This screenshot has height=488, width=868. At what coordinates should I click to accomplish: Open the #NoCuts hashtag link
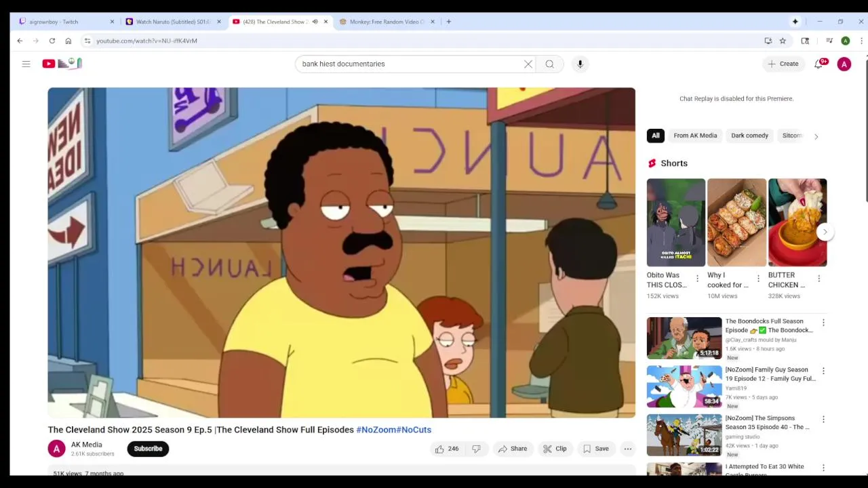[414, 430]
